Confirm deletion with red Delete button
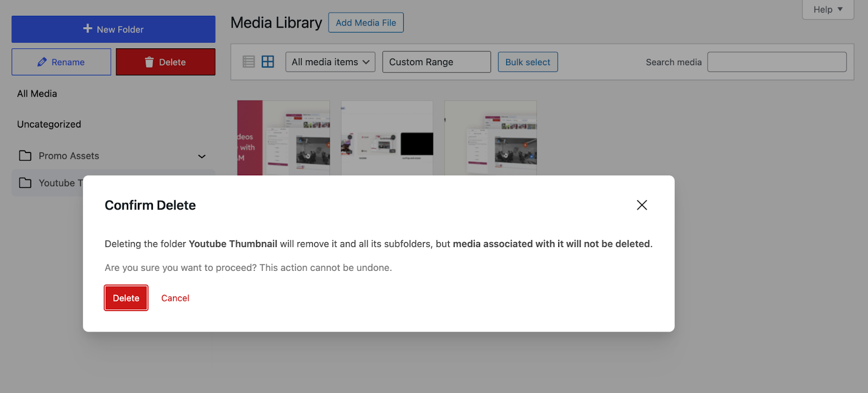This screenshot has height=393, width=868. point(126,298)
